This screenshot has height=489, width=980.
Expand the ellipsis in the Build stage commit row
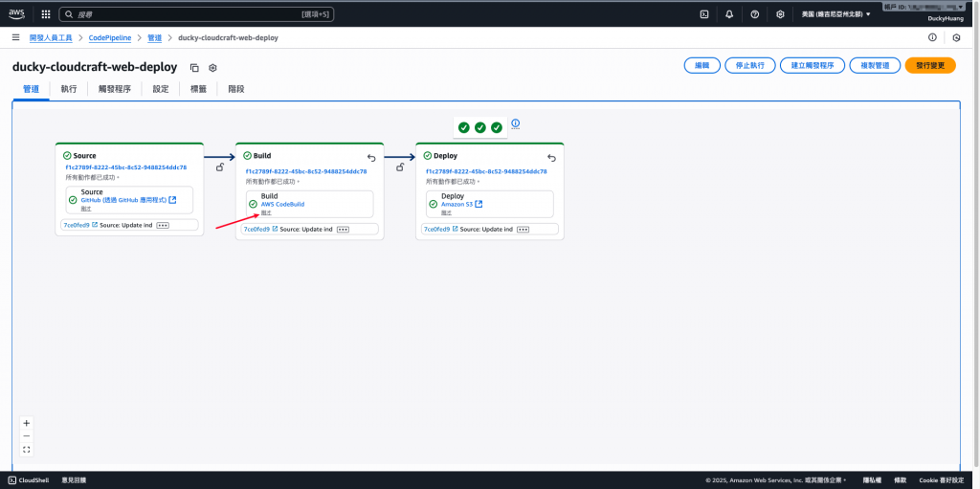[x=343, y=230]
